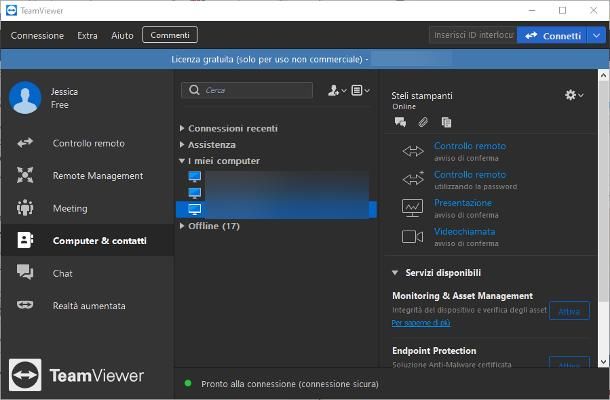
Task: Open Remote Management section
Action: click(x=88, y=176)
